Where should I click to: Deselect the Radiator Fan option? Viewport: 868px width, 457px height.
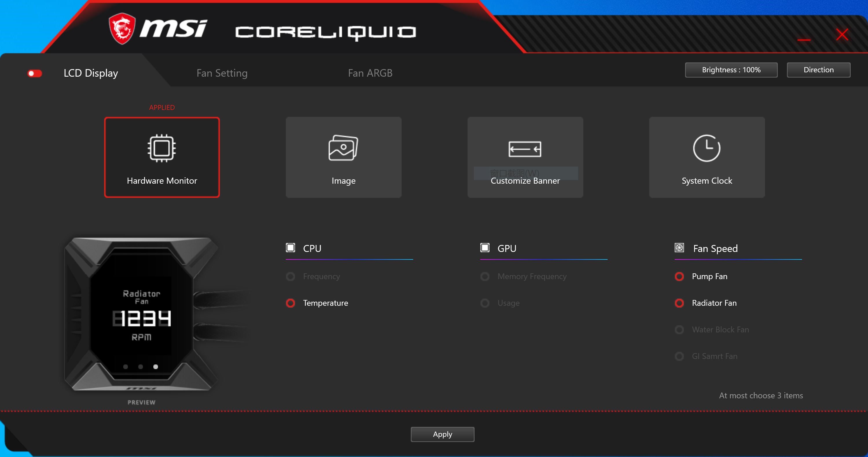[679, 303]
